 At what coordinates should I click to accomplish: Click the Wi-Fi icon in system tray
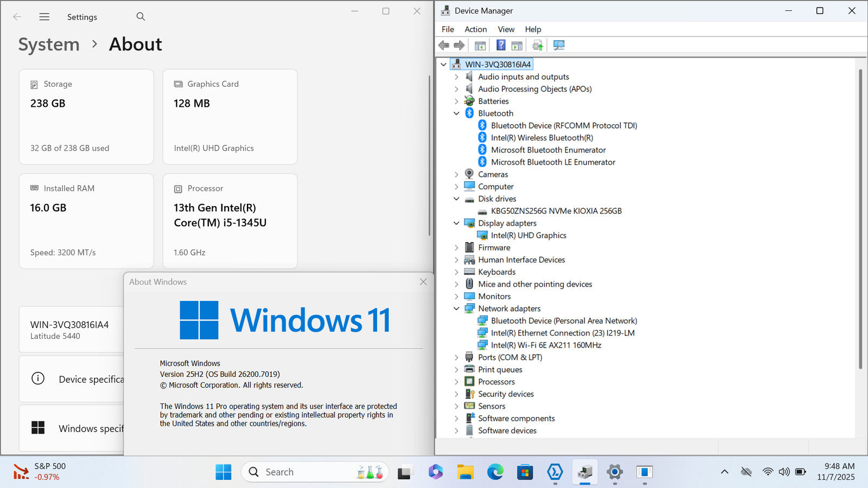tap(767, 472)
